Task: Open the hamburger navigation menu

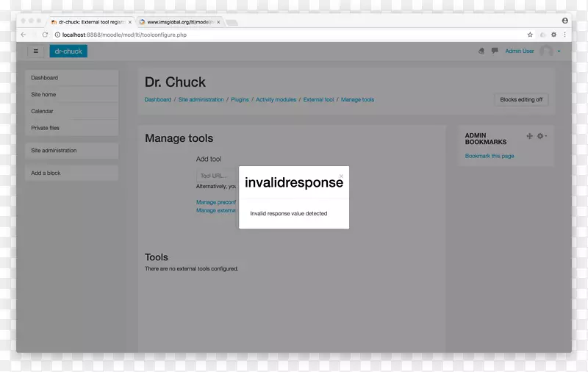Action: (35, 51)
